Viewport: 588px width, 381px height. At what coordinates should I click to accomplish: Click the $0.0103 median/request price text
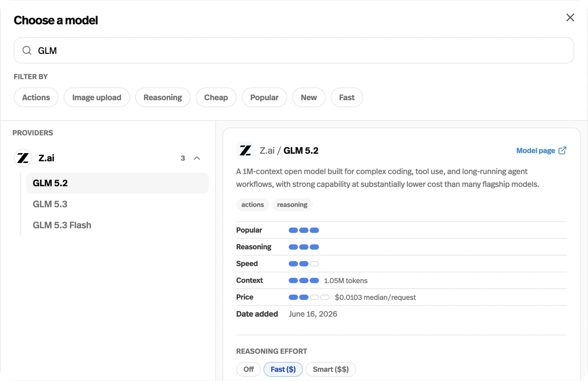click(x=375, y=297)
